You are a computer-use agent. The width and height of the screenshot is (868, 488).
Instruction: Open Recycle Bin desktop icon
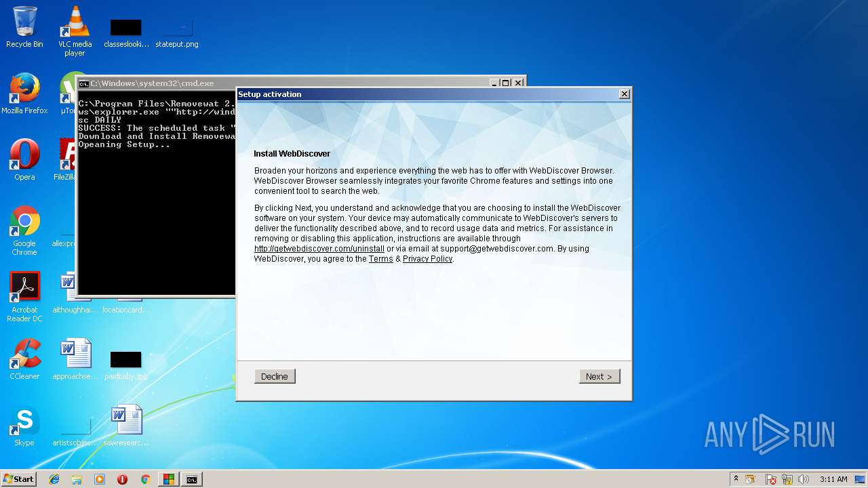click(24, 27)
